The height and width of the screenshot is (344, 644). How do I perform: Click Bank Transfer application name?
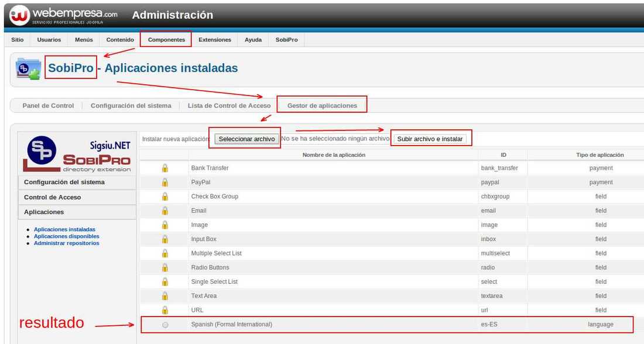click(x=210, y=168)
